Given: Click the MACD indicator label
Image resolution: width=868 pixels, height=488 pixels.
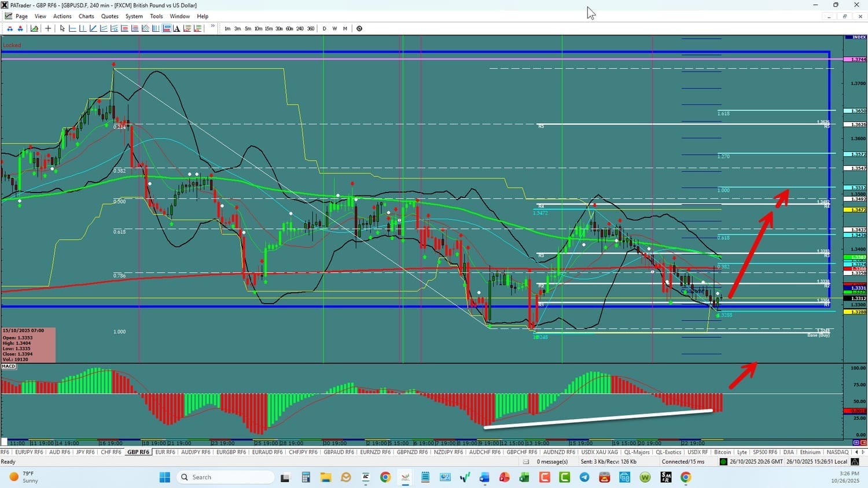Looking at the screenshot, I should click(9, 366).
